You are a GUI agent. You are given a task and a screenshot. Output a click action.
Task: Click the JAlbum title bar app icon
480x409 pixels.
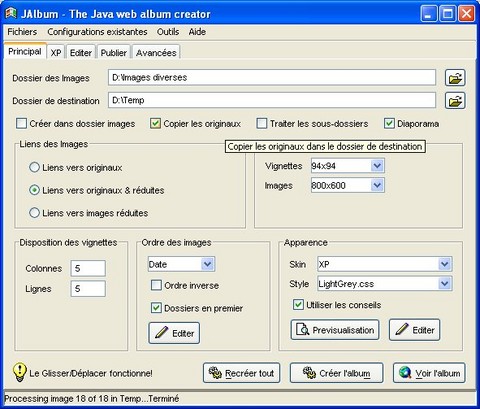(11, 14)
